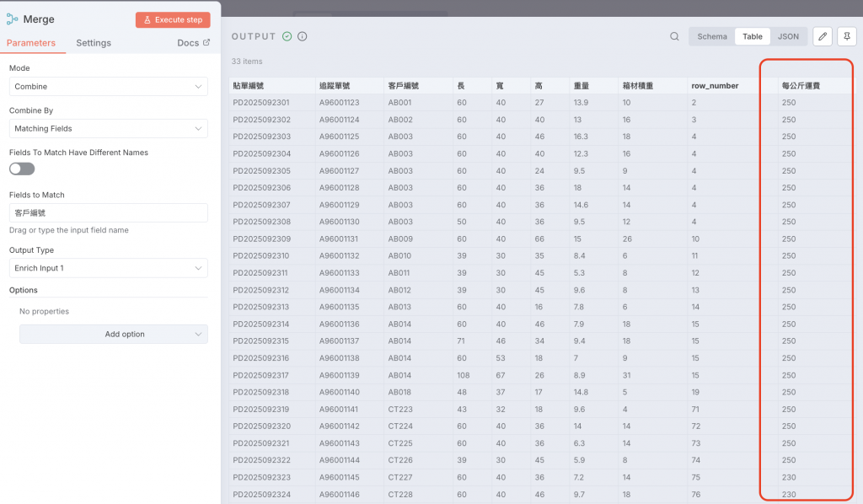The image size is (863, 504).
Task: Click cell PD2025092320
Action: click(x=261, y=426)
